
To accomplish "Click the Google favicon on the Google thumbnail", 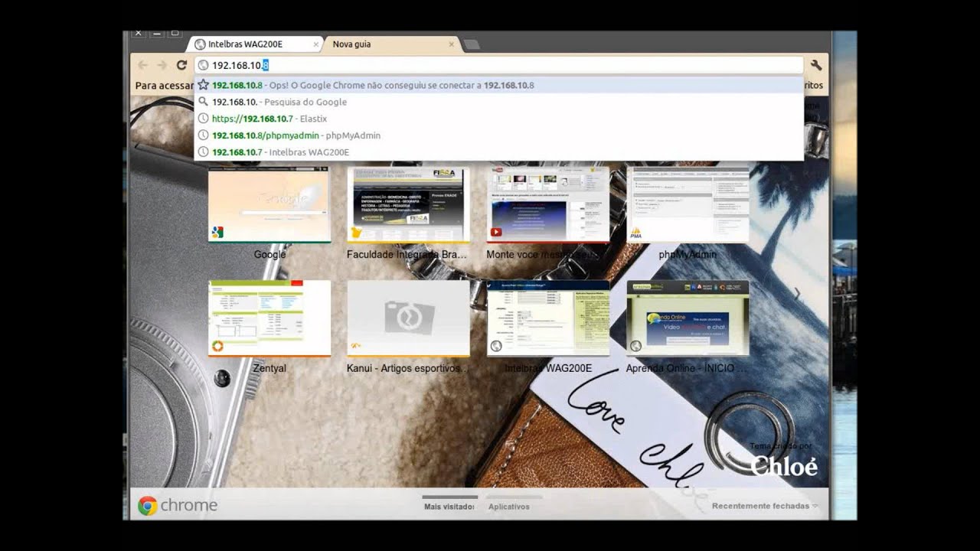I will pos(217,233).
